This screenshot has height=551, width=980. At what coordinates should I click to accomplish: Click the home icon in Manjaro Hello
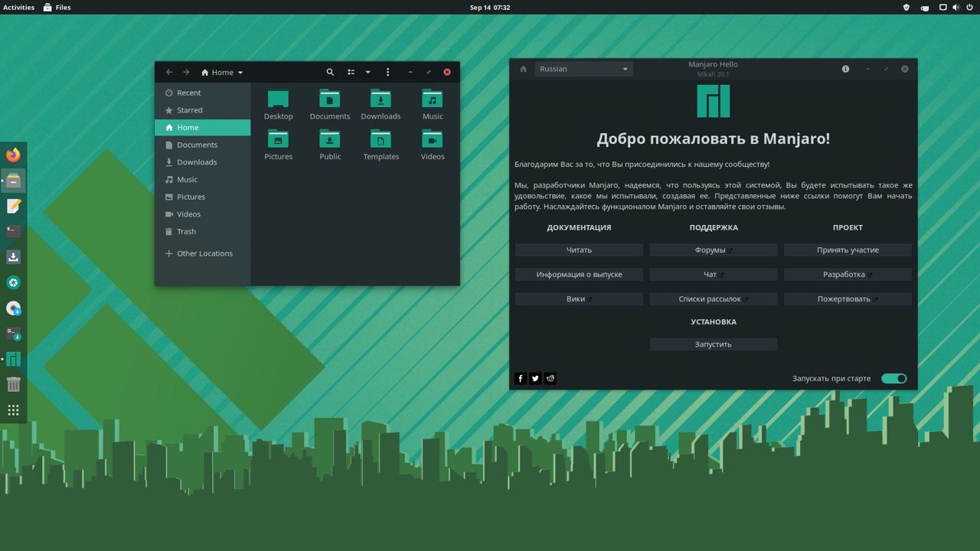[523, 69]
